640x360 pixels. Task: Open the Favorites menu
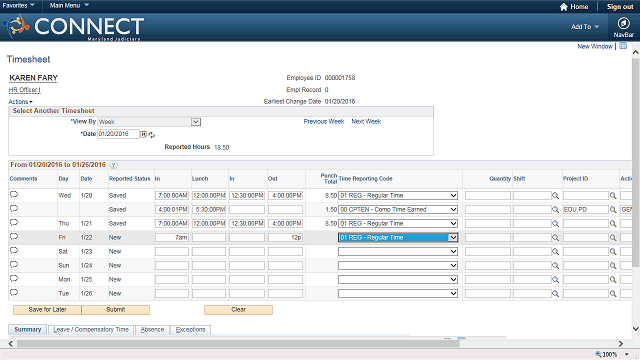18,5
